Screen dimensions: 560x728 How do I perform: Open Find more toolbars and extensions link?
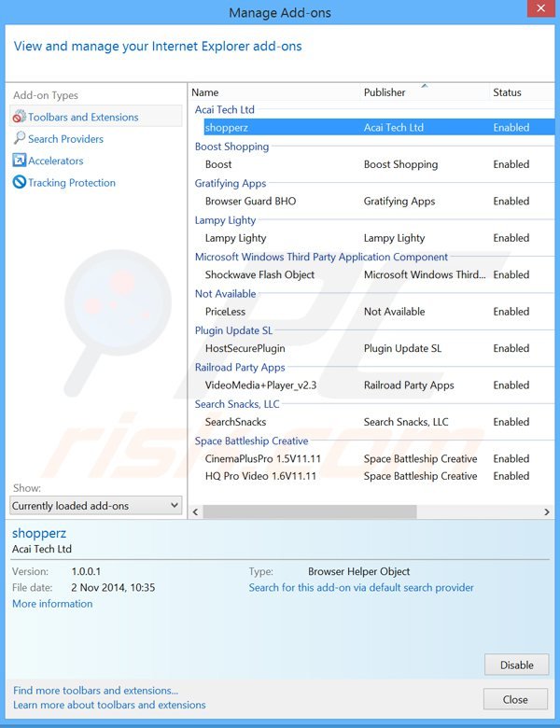click(95, 691)
